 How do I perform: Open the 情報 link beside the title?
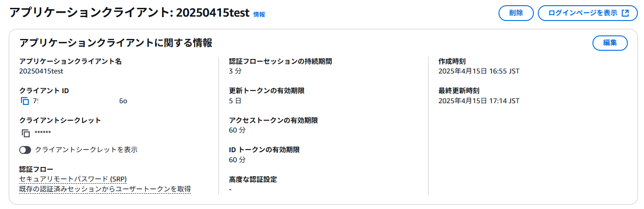tap(259, 14)
